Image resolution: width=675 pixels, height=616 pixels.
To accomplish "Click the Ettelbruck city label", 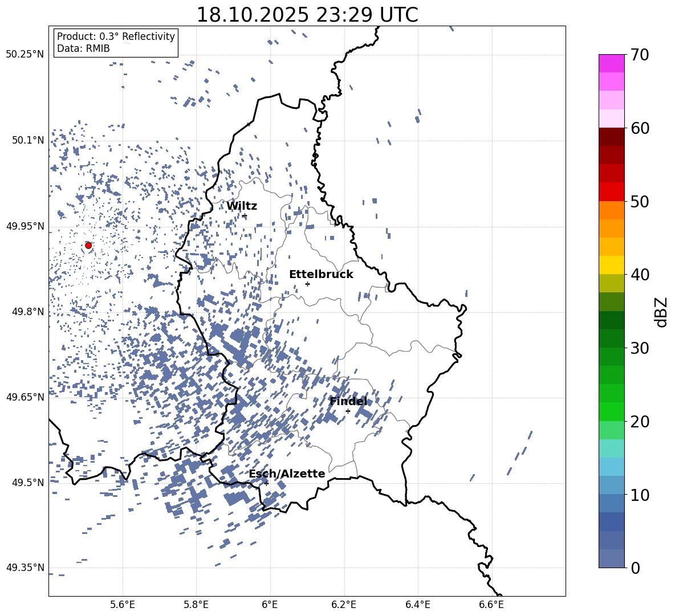I will click(x=321, y=275).
